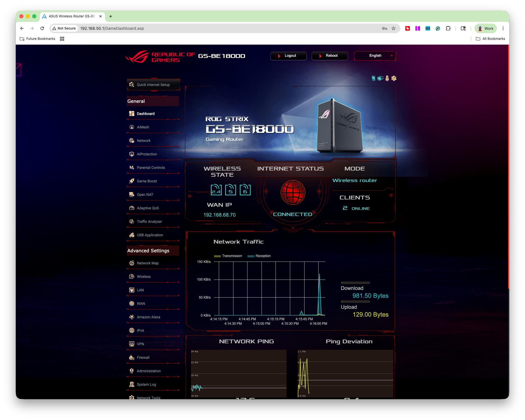Select the Game Boost tool
Screen dimensions: 525x420
pyautogui.click(x=147, y=181)
